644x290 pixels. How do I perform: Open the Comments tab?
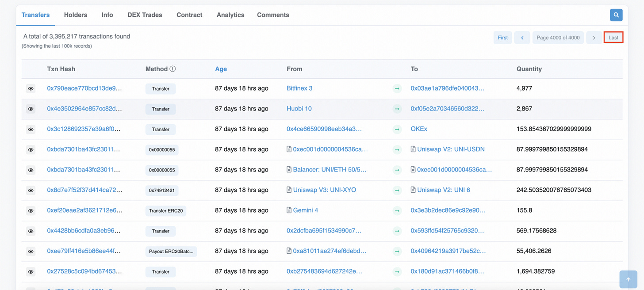[273, 15]
